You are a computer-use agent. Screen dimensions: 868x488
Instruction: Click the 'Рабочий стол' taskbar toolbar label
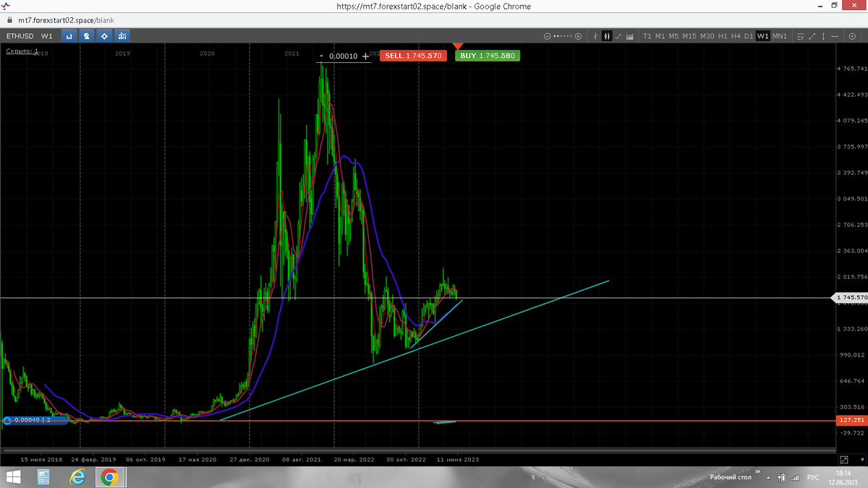pyautogui.click(x=730, y=477)
